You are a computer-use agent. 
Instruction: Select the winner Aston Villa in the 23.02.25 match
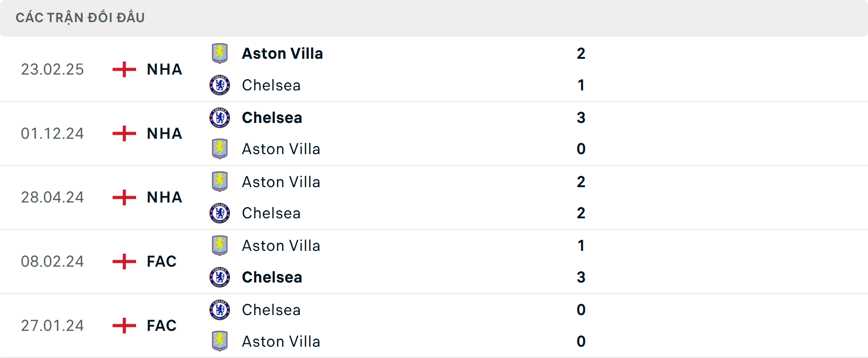[x=283, y=53]
